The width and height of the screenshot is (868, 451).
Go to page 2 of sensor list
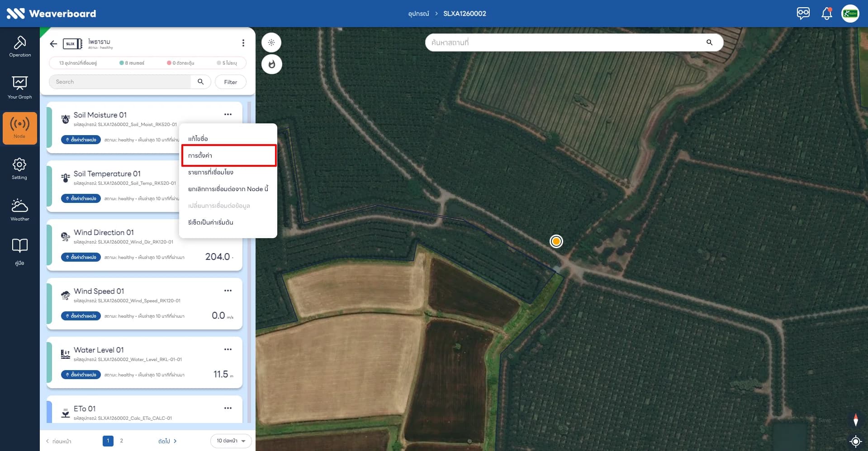[121, 441]
